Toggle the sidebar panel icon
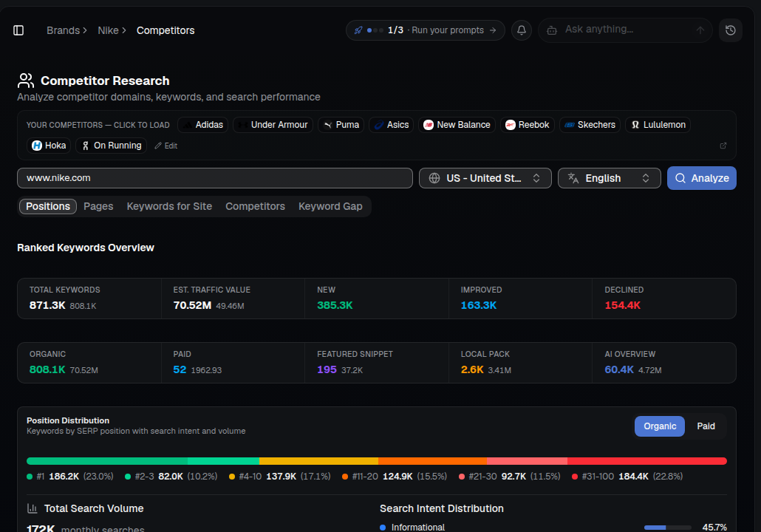Screen dimensions: 761x532 (x=18, y=30)
